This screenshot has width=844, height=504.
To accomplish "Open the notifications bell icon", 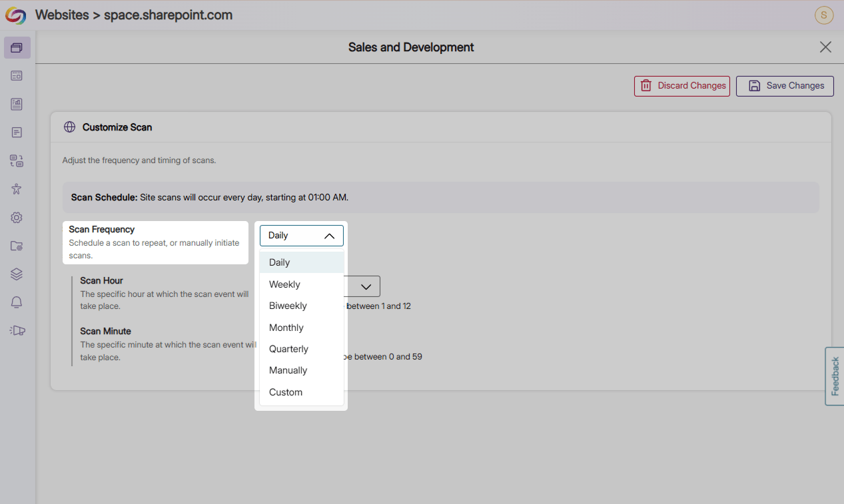I will (17, 302).
